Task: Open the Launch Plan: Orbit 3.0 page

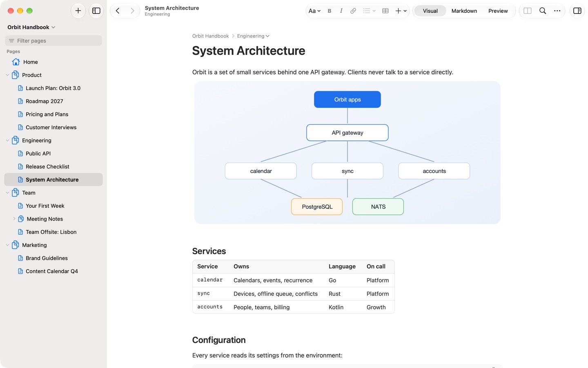Action: [53, 88]
